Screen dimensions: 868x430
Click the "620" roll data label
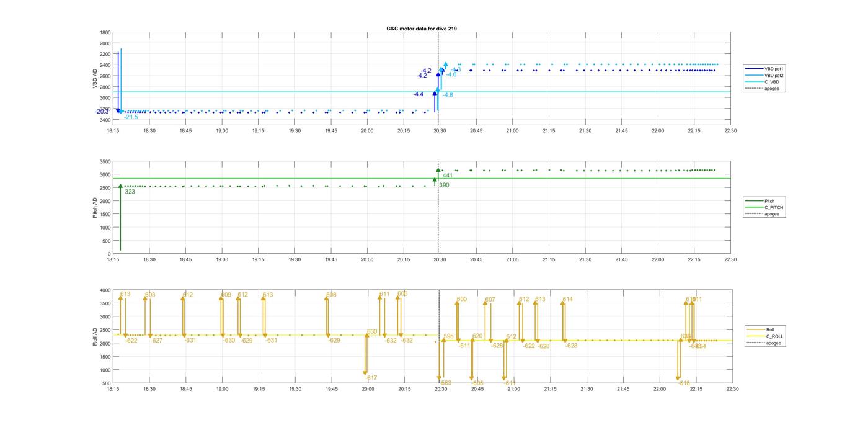pyautogui.click(x=477, y=336)
